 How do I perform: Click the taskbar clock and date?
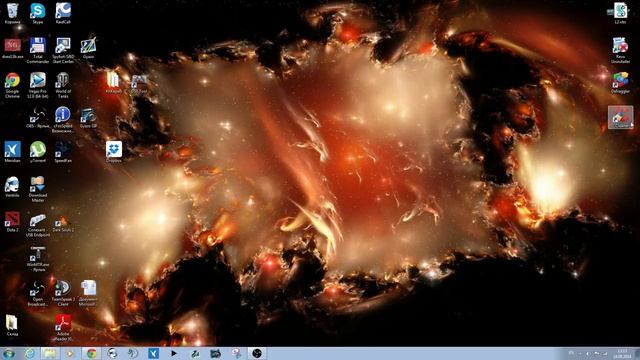pyautogui.click(x=622, y=354)
